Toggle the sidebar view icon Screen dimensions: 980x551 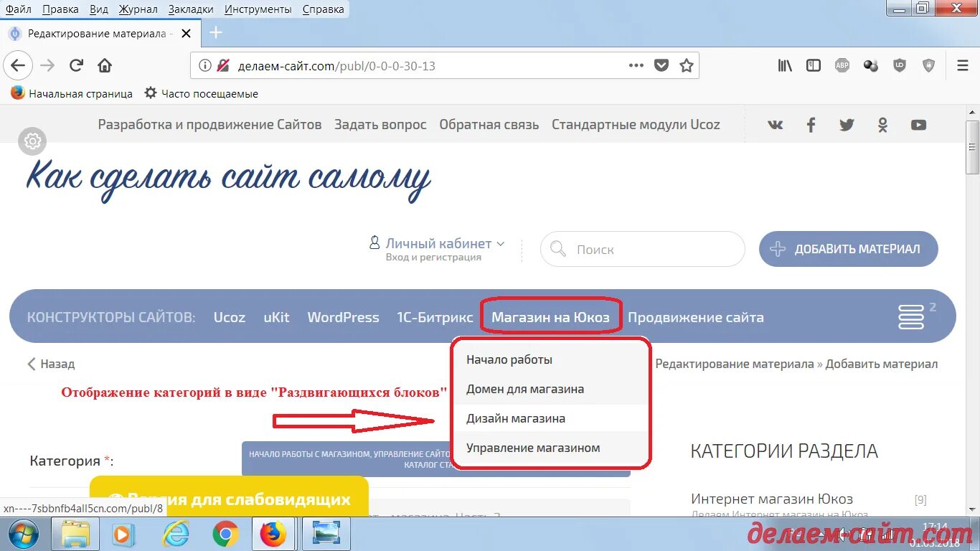[x=814, y=66]
